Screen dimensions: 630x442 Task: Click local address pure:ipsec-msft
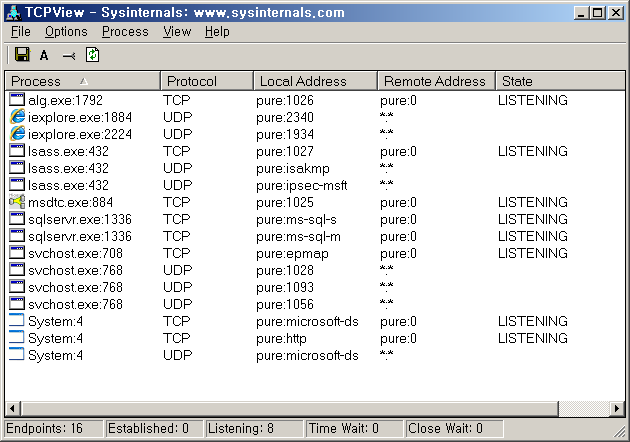pos(301,185)
